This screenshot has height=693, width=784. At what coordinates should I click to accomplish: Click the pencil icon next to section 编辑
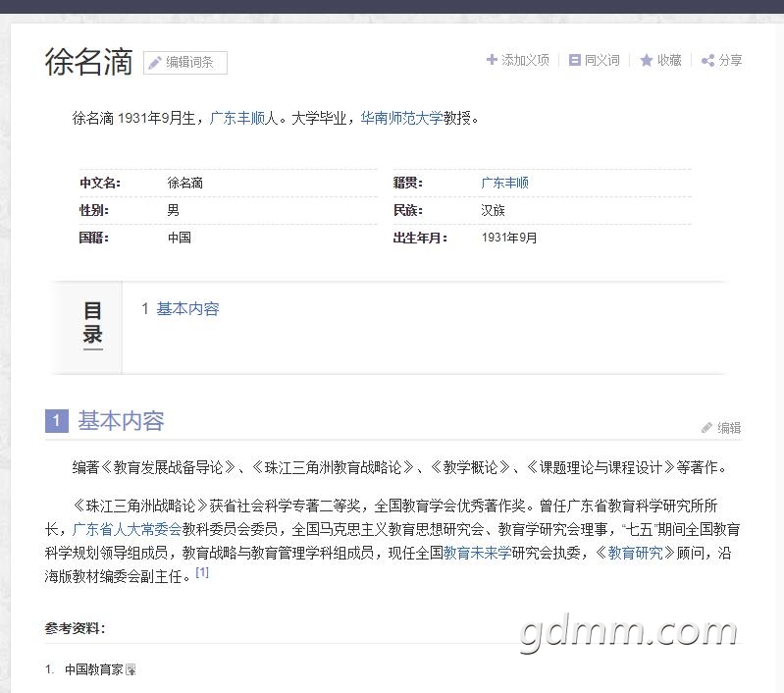tap(706, 428)
